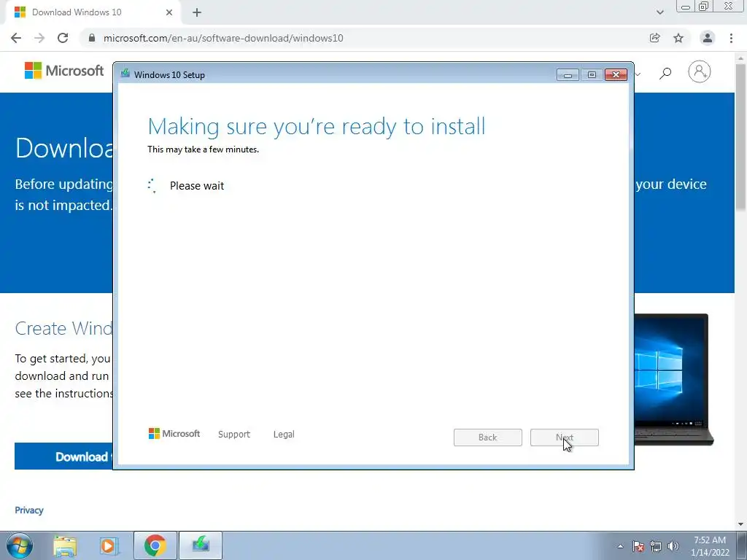Click Show desktop at taskbar end
Screen dimensions: 747x560
pos(742,545)
